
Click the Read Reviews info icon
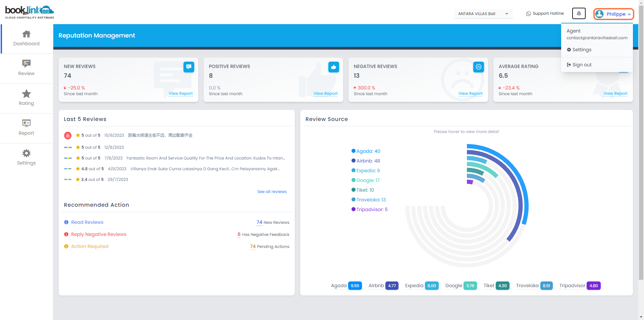66,222
